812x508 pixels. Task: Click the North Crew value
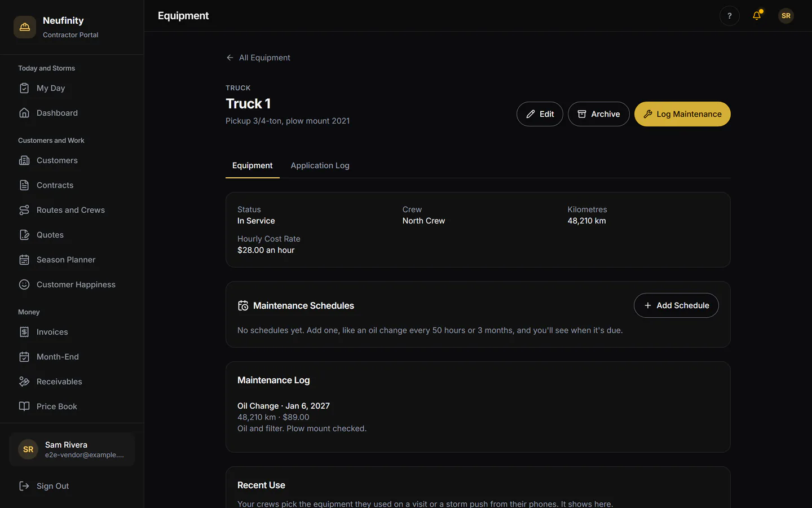tap(423, 221)
